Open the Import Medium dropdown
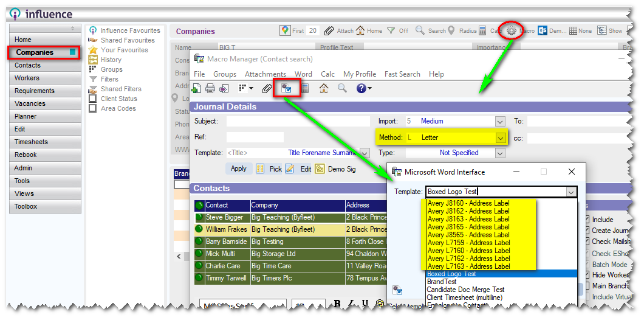 500,121
